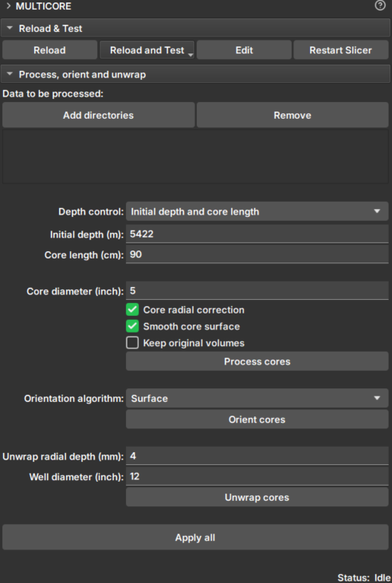Click the Reload button
The width and height of the screenshot is (392, 583).
click(49, 50)
